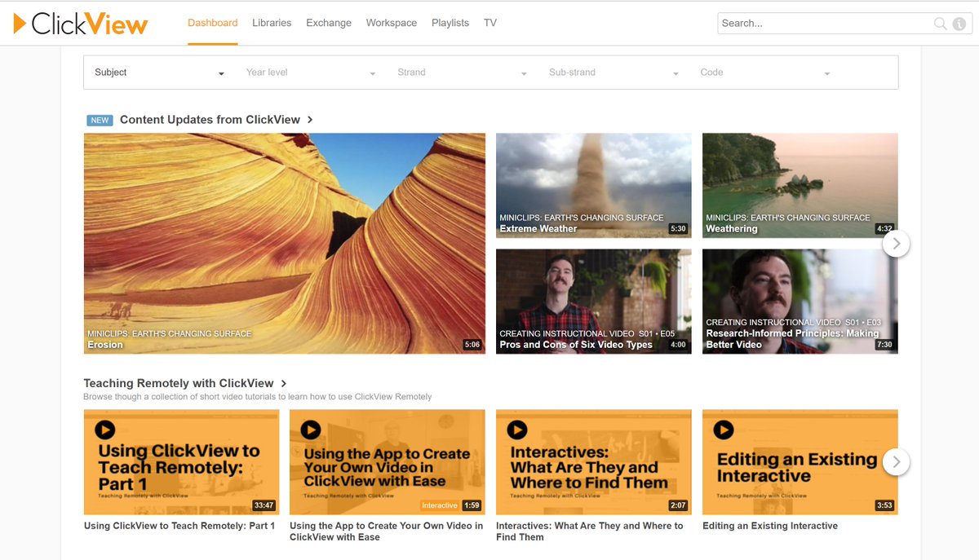Expand Teaching Remotely with ClickView chevron
The image size is (979, 560).
click(284, 383)
